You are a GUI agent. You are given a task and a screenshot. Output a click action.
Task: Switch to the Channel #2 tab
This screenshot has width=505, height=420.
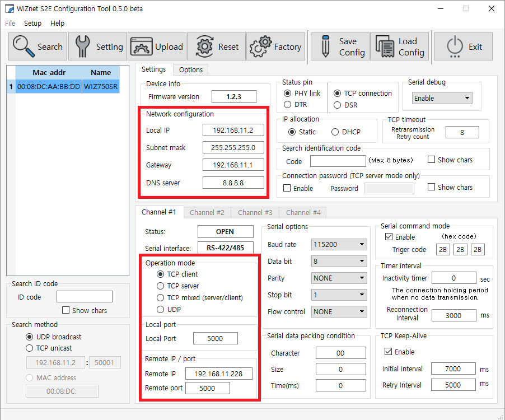[x=207, y=213]
